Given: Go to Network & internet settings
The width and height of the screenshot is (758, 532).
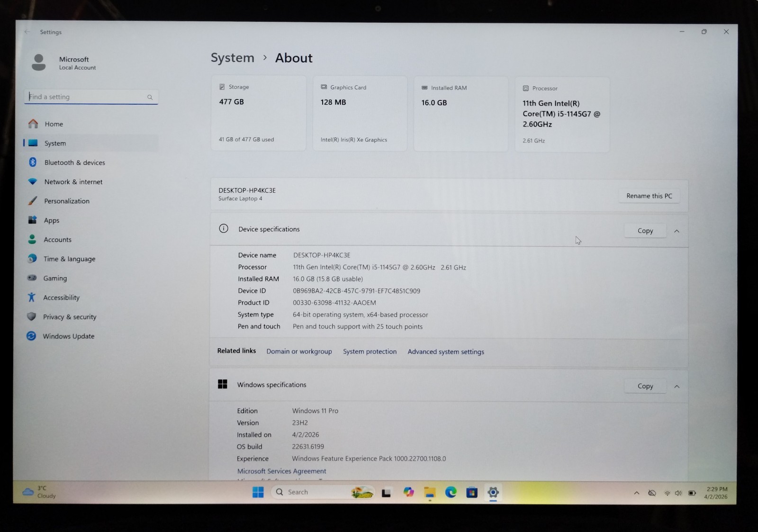Looking at the screenshot, I should coord(91,182).
